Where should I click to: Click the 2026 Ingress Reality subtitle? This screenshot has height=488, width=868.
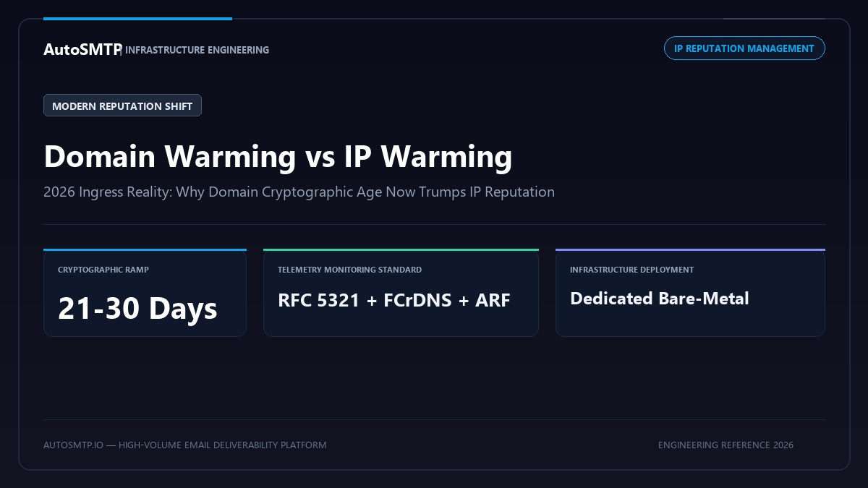click(x=299, y=192)
